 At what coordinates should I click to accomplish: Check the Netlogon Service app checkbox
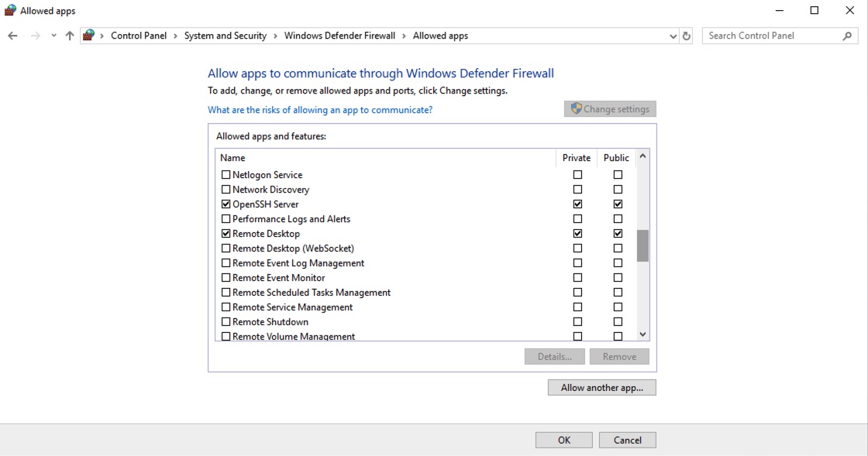pyautogui.click(x=226, y=174)
